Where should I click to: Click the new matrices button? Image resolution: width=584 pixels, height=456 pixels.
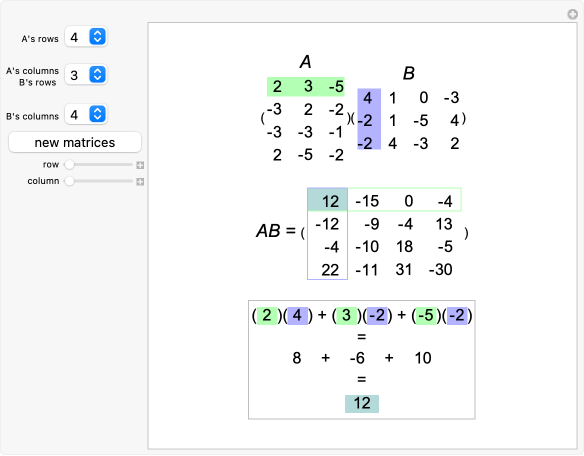pyautogui.click(x=75, y=142)
